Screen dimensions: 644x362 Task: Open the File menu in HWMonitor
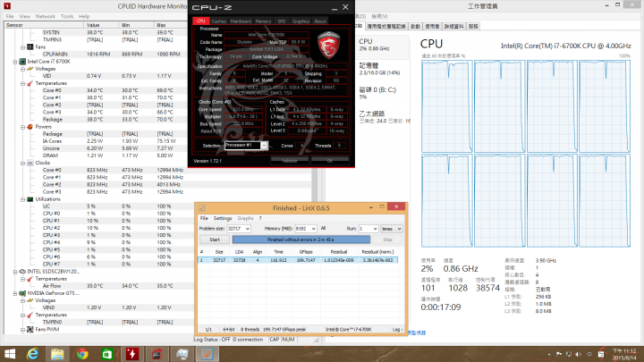(10, 16)
